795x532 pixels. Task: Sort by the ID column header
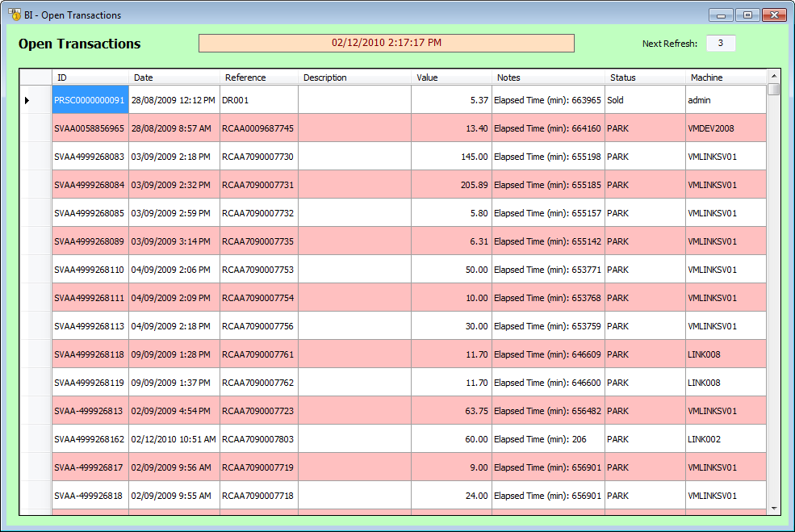click(90, 77)
